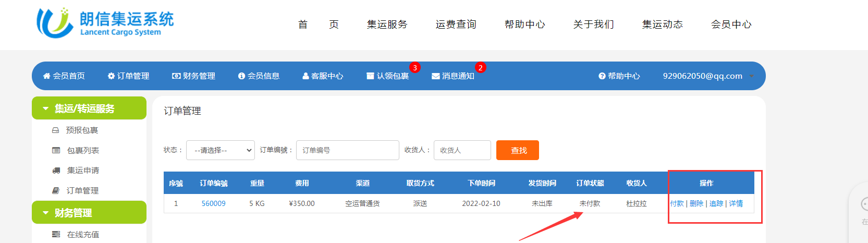The height and width of the screenshot is (243, 868).
Task: Open order number 560009 link
Action: [x=213, y=203]
